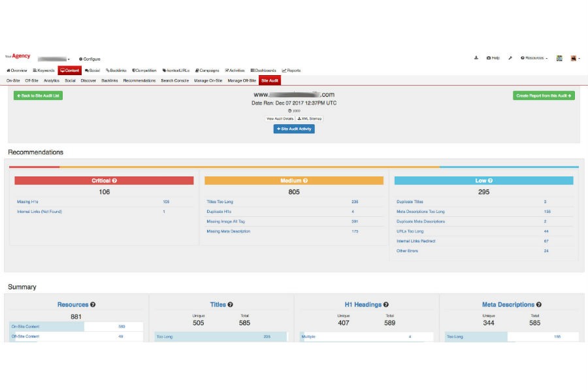Click the help icon beside Critical
588x392 pixels.
tap(114, 180)
